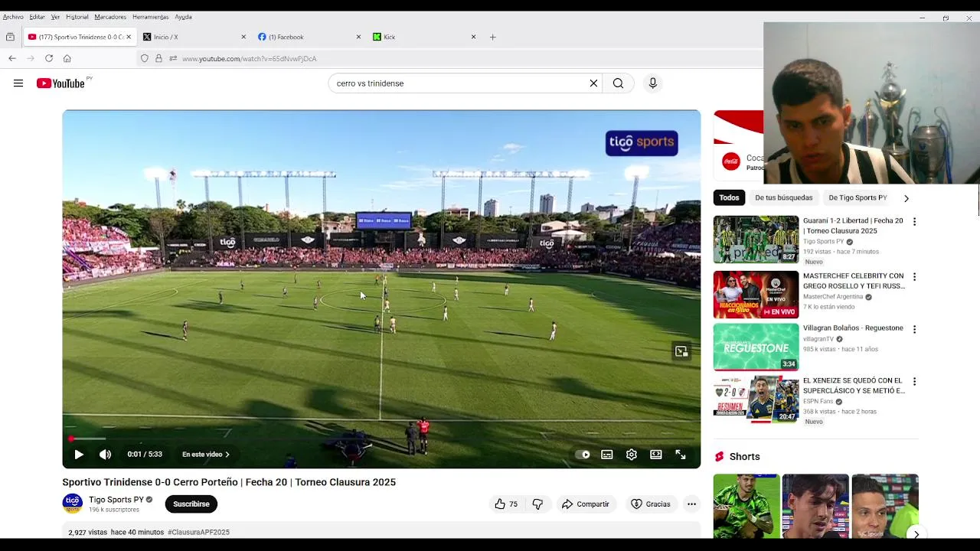
Task: Open the Editar menu
Action: 38,17
